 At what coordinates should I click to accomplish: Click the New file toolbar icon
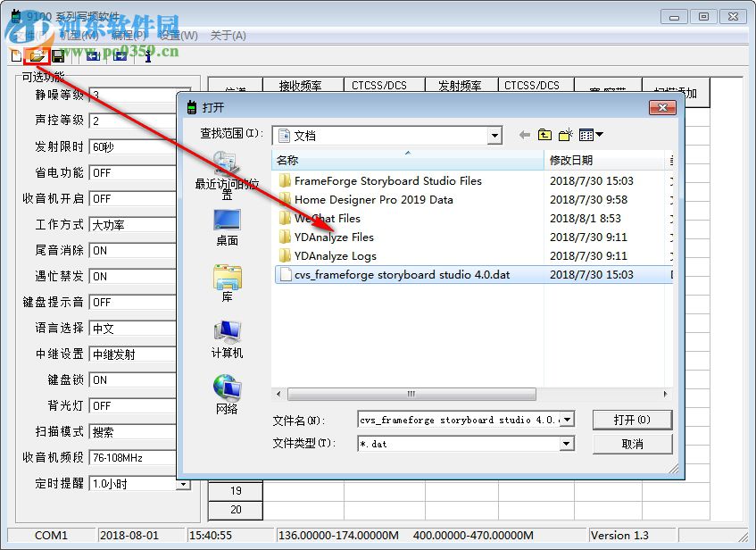click(x=16, y=56)
